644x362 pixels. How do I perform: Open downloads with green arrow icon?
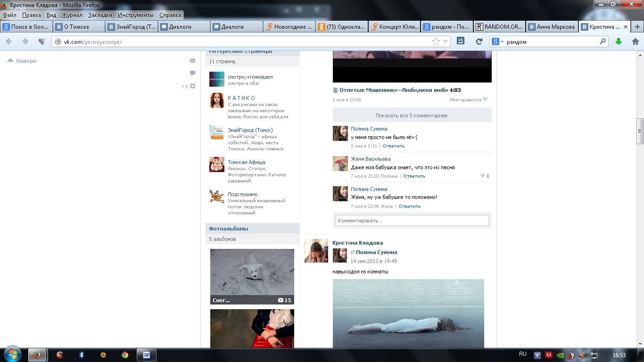[619, 41]
